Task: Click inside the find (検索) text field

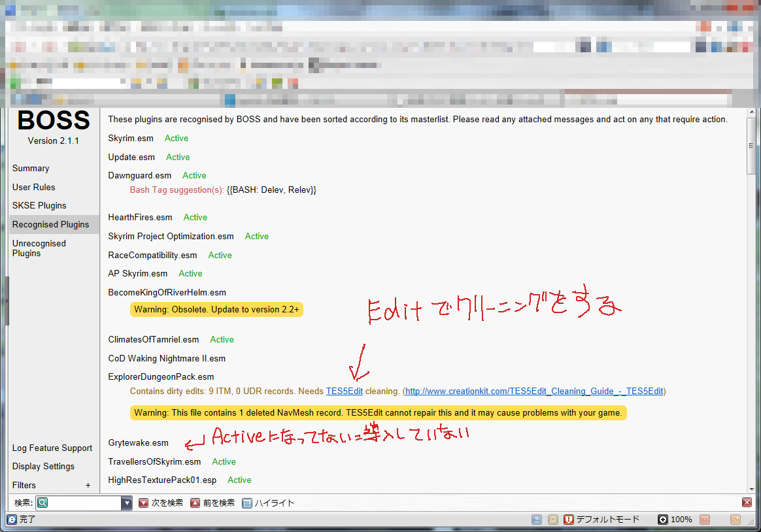Action: click(x=84, y=503)
